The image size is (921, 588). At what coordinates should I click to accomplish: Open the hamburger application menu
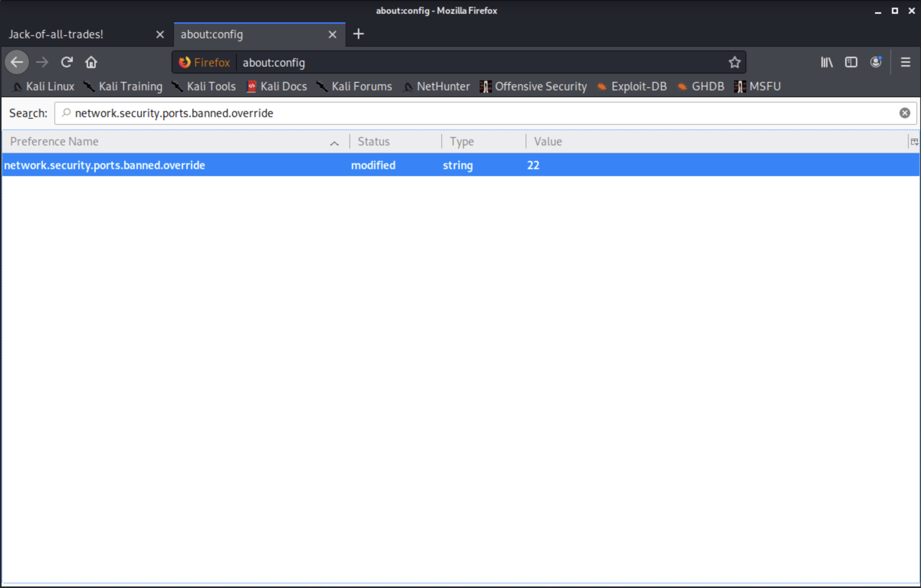905,62
